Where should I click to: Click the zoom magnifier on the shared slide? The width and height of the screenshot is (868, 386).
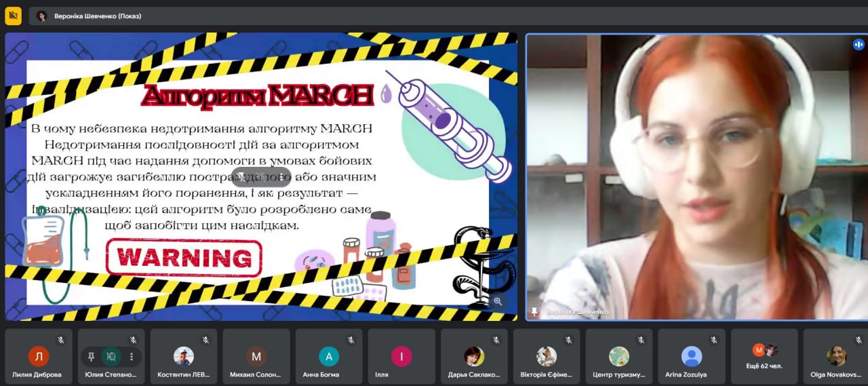(x=498, y=301)
